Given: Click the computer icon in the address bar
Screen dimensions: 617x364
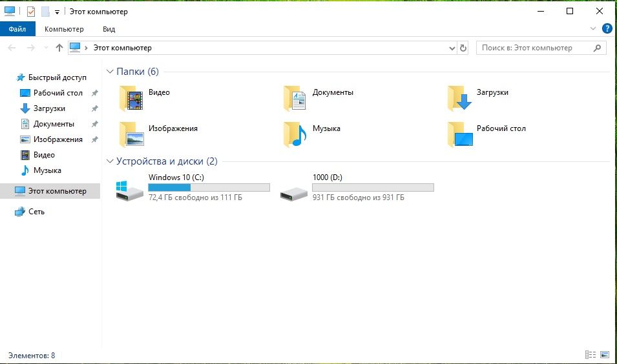Looking at the screenshot, I should [75, 48].
